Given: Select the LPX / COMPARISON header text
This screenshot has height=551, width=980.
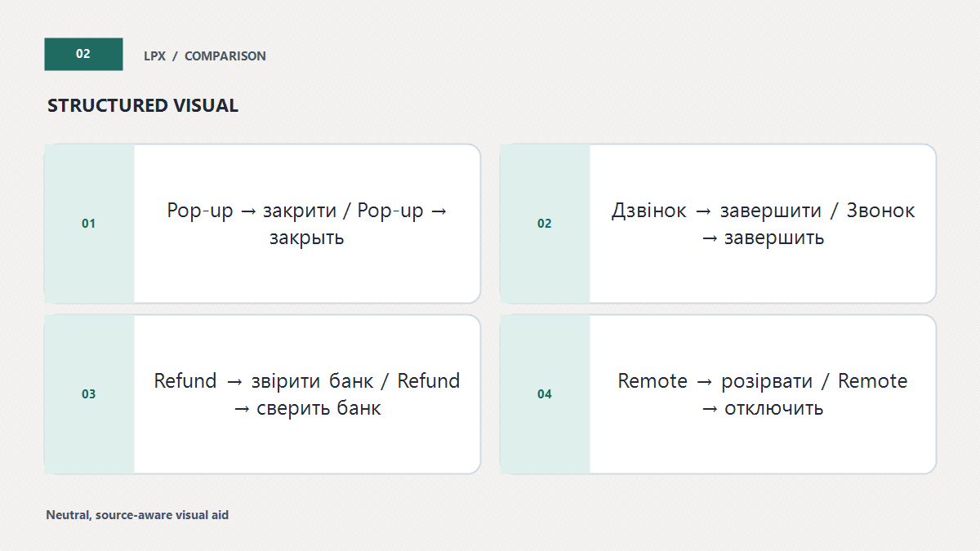Looking at the screenshot, I should pos(205,56).
